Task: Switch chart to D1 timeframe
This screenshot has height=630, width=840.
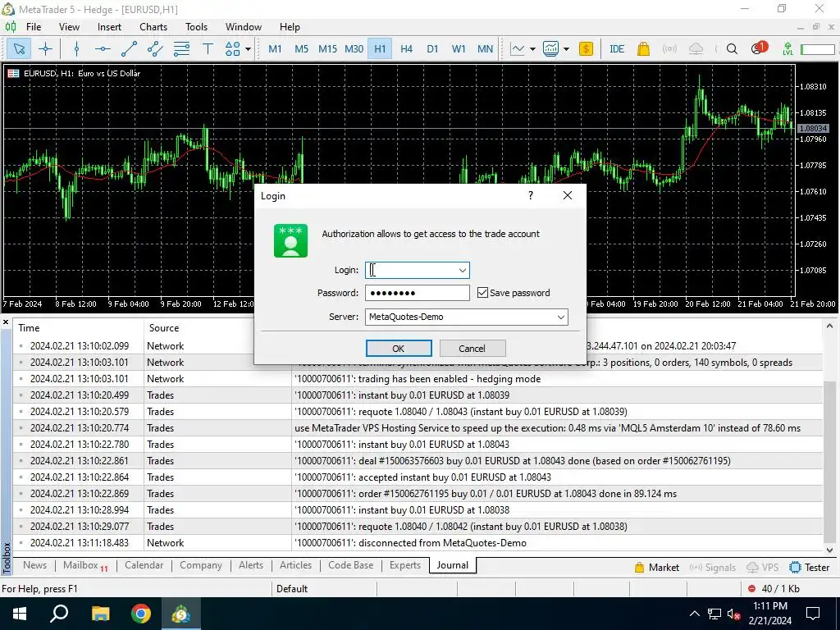Action: [x=432, y=49]
